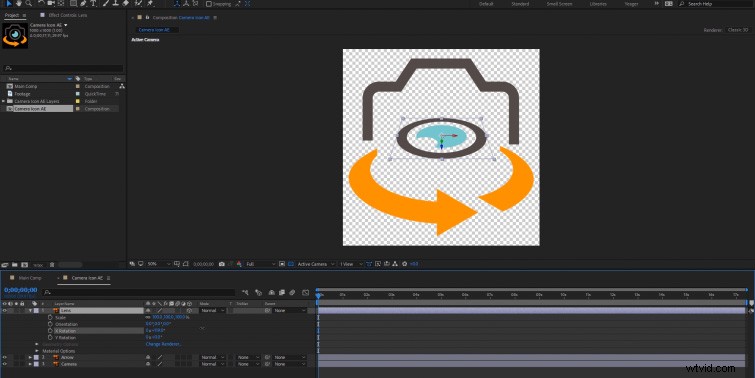Click the Change Renderer link

point(163,344)
